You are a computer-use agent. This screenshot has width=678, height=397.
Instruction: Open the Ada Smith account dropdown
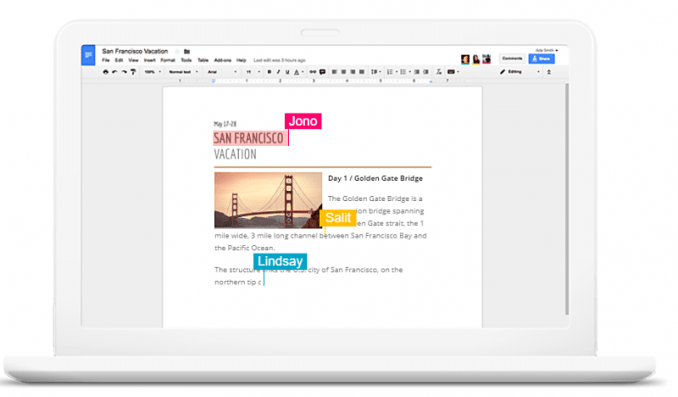(x=547, y=50)
